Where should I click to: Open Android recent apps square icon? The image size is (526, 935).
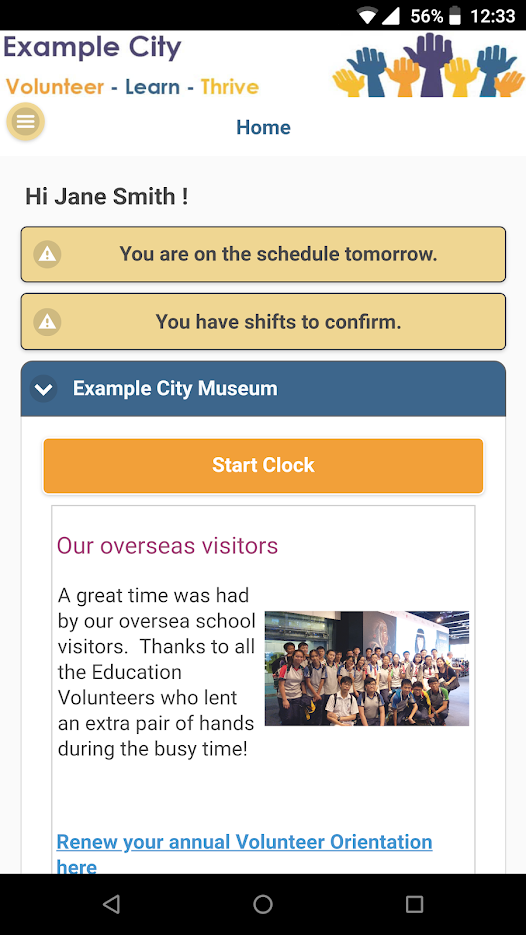click(414, 904)
